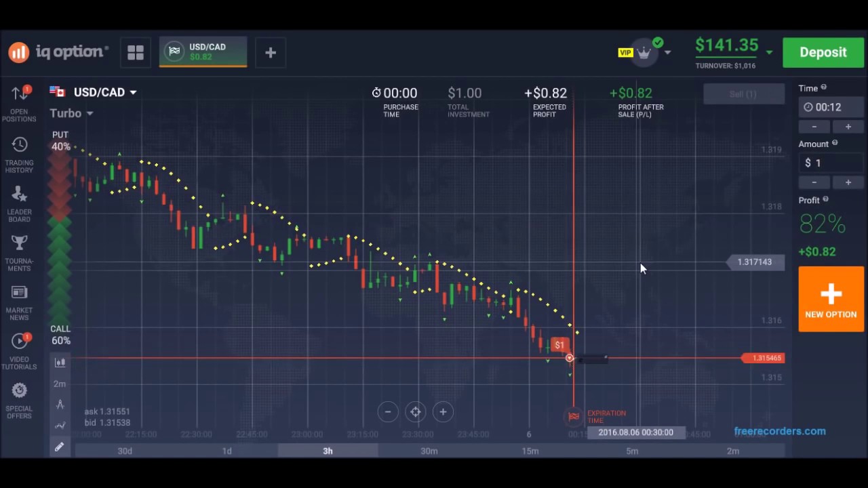
Task: Open Tournaments with the trophy icon
Action: (19, 253)
